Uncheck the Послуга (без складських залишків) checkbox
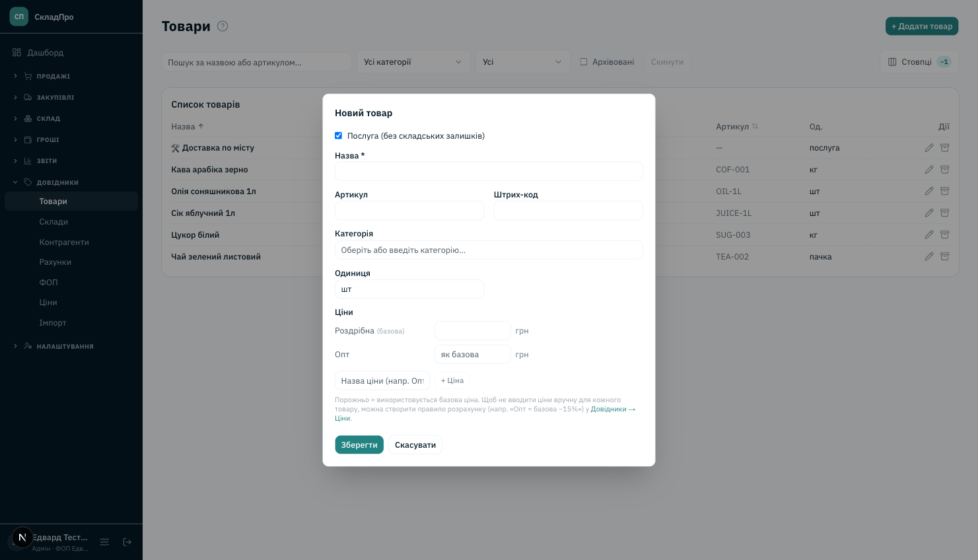Screen dimensions: 978x560 point(339,136)
